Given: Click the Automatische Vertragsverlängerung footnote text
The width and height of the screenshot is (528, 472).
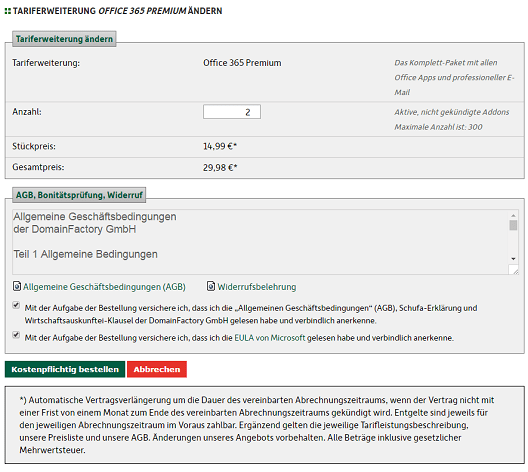Looking at the screenshot, I should click(257, 425).
